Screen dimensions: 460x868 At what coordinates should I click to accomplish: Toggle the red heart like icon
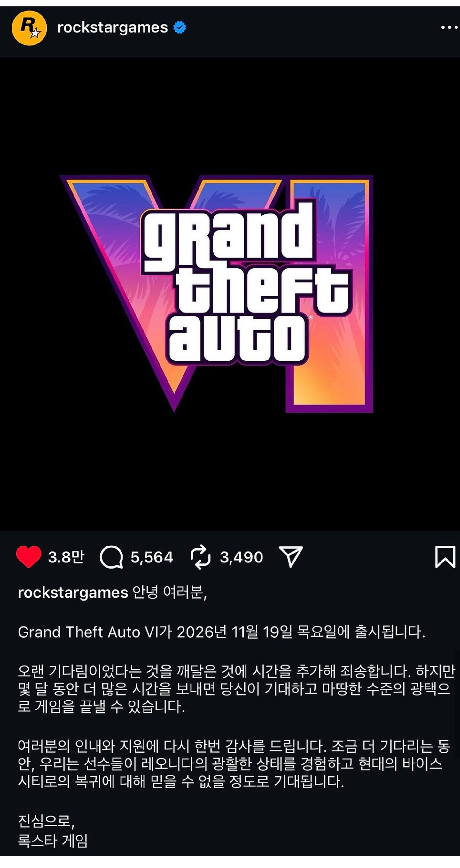coord(29,557)
